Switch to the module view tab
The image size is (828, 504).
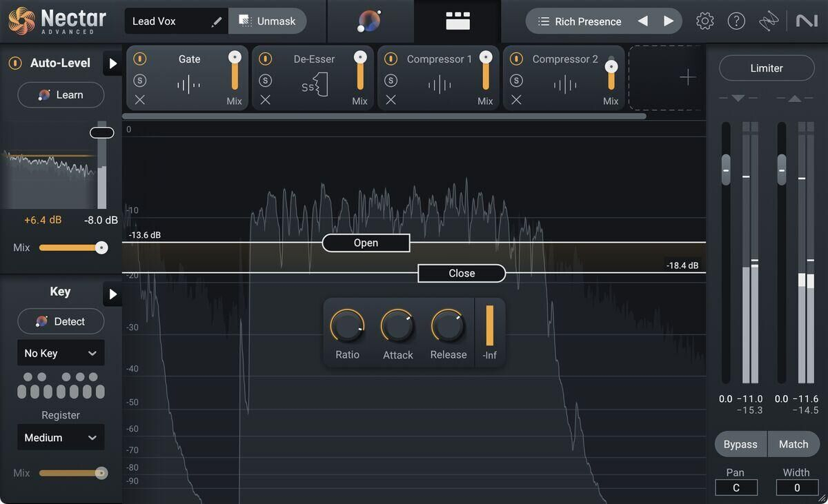[x=457, y=21]
